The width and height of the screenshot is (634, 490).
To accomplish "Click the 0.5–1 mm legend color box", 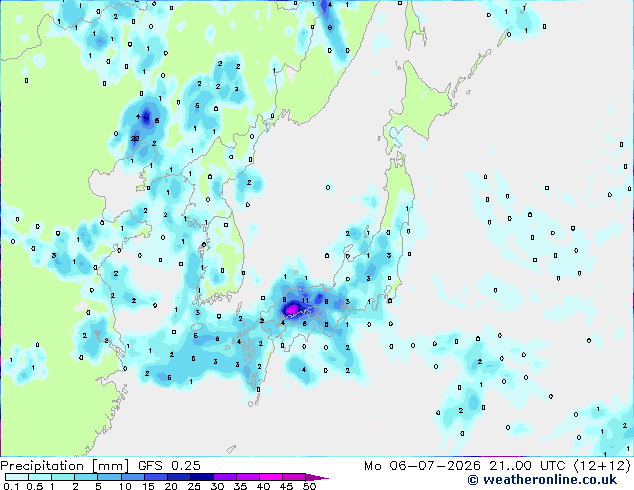I will [x=40, y=477].
